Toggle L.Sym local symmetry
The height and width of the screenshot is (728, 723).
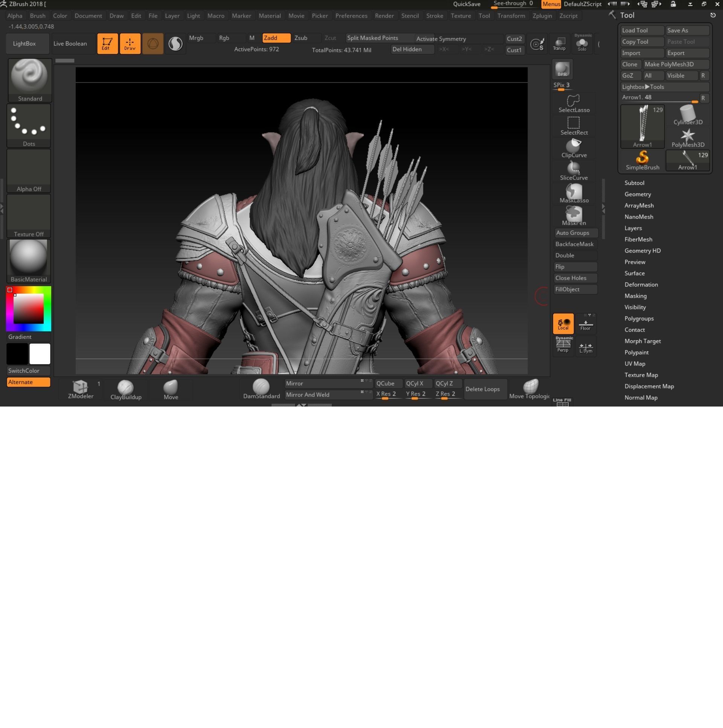(586, 347)
